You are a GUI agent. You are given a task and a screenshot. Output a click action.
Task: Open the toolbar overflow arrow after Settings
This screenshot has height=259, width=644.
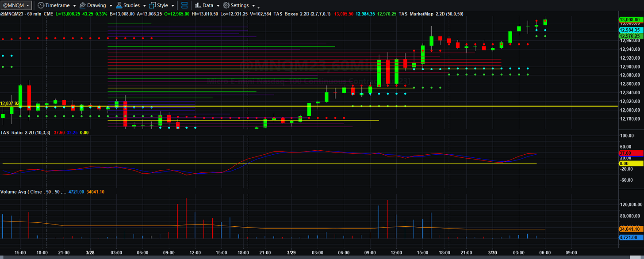coord(258,7)
